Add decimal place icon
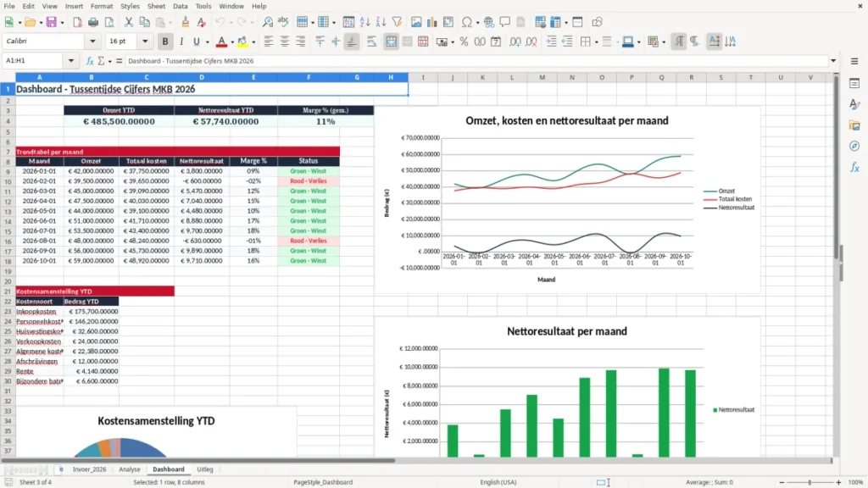The image size is (868, 488). (x=515, y=42)
